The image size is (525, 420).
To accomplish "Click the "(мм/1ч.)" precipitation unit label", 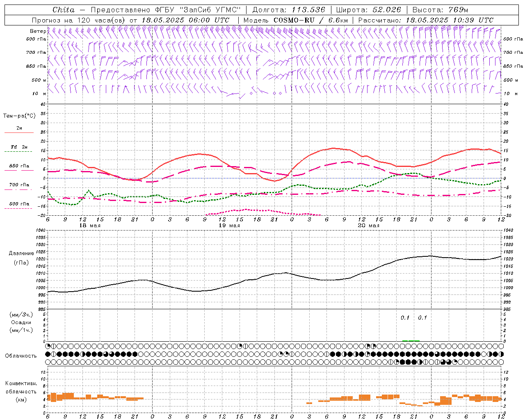I will coord(21,330).
